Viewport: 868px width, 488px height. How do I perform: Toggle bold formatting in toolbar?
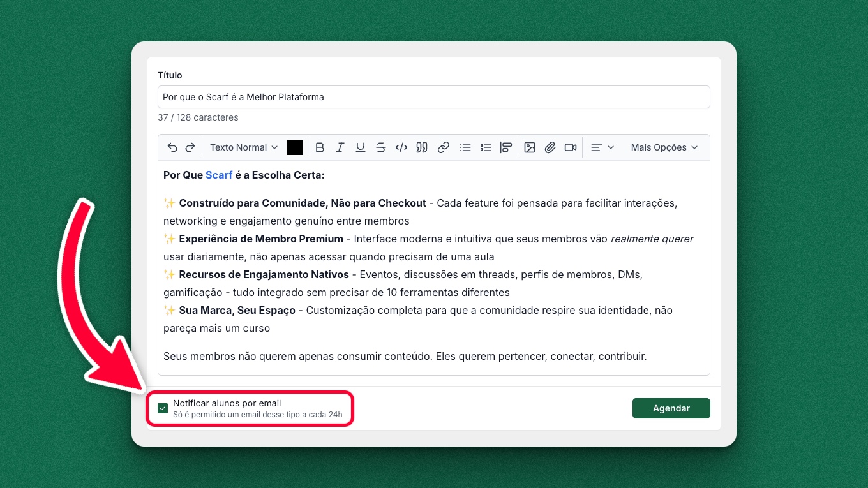pos(320,147)
